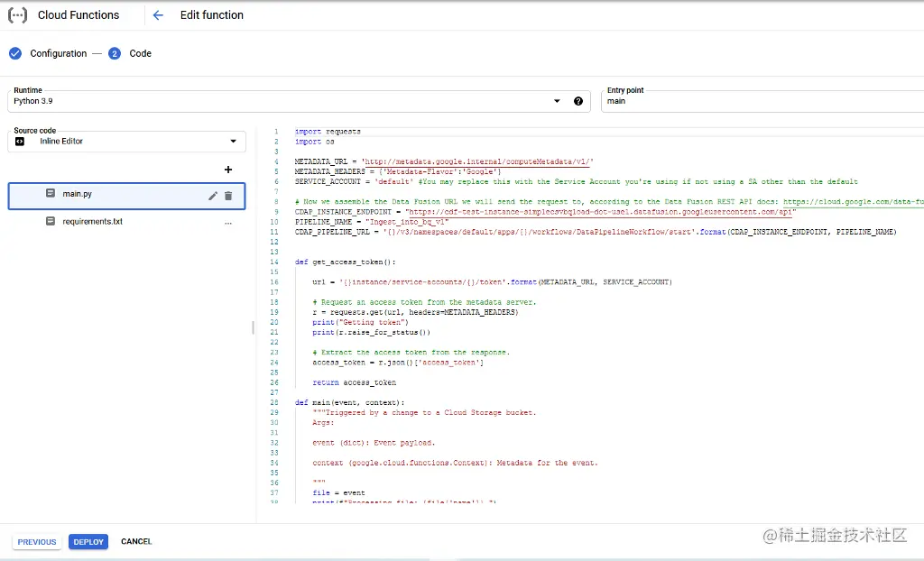Click the 'file = event' line
This screenshot has height=561, width=924.
tap(339, 492)
